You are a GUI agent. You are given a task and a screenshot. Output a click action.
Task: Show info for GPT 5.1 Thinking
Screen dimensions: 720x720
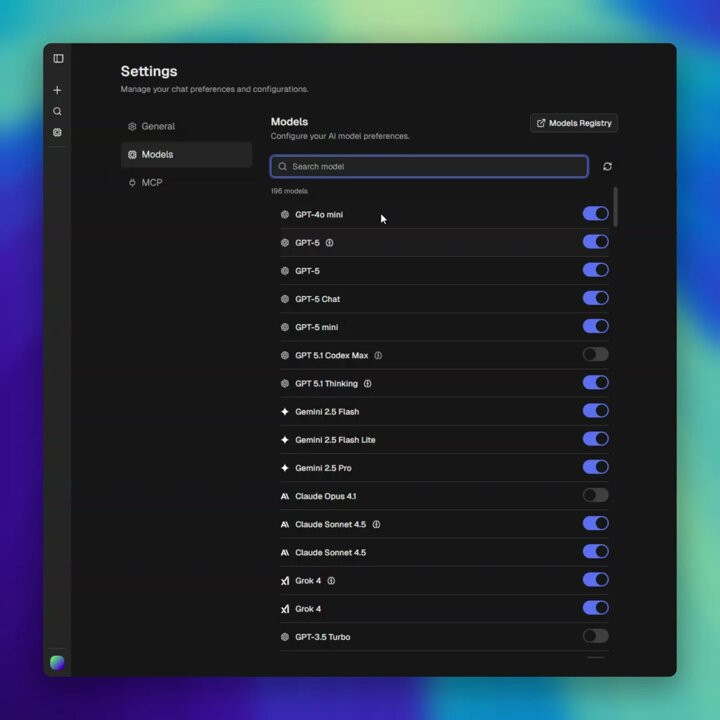click(367, 383)
